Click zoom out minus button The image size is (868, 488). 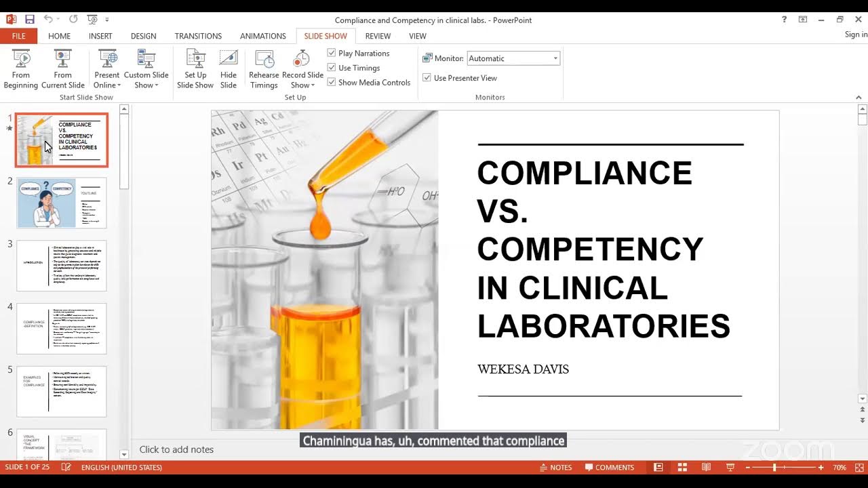(749, 468)
